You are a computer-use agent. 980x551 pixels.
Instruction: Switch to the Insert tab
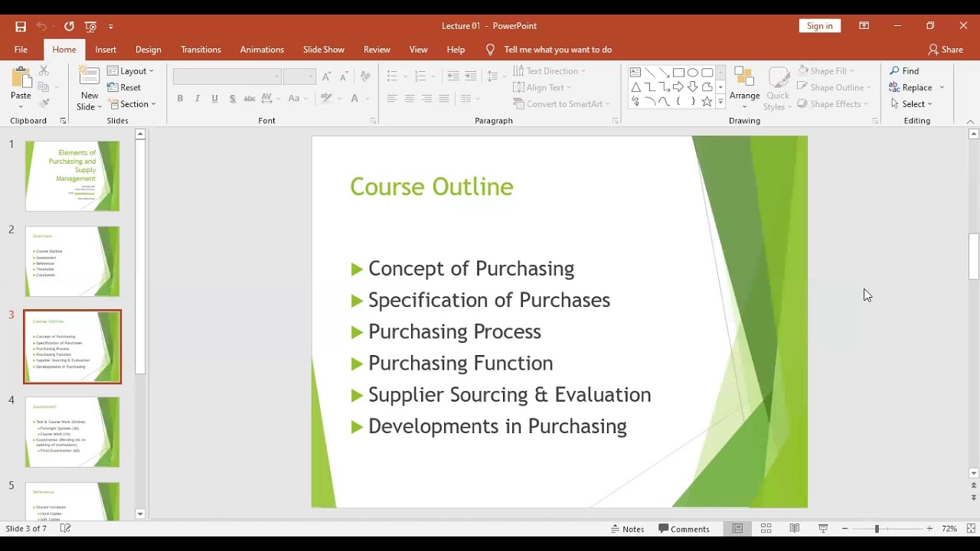click(106, 50)
